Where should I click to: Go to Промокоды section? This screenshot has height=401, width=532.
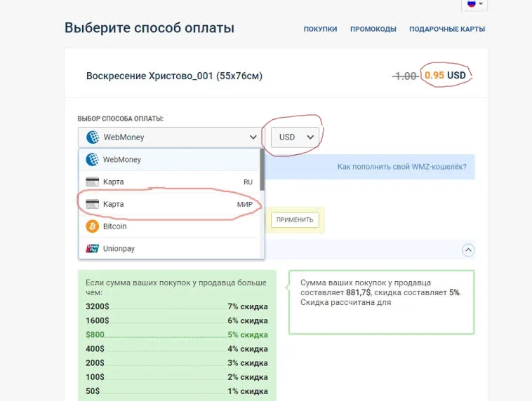pyautogui.click(x=373, y=29)
